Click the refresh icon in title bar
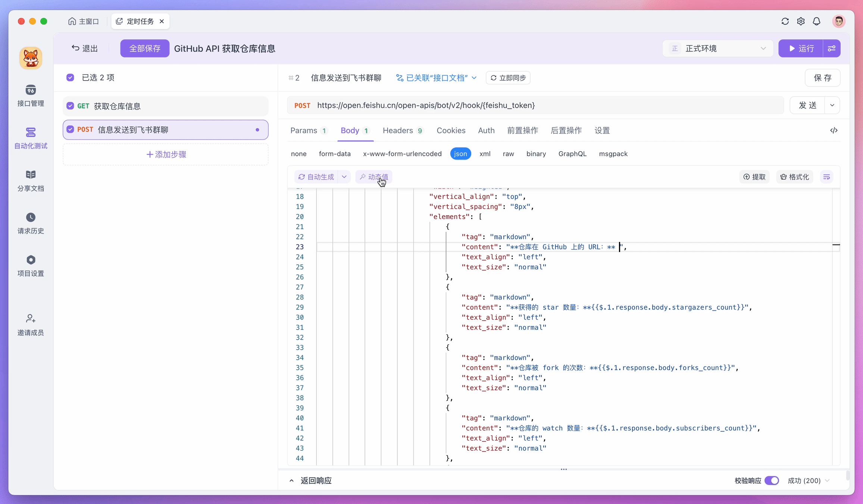 pyautogui.click(x=785, y=21)
